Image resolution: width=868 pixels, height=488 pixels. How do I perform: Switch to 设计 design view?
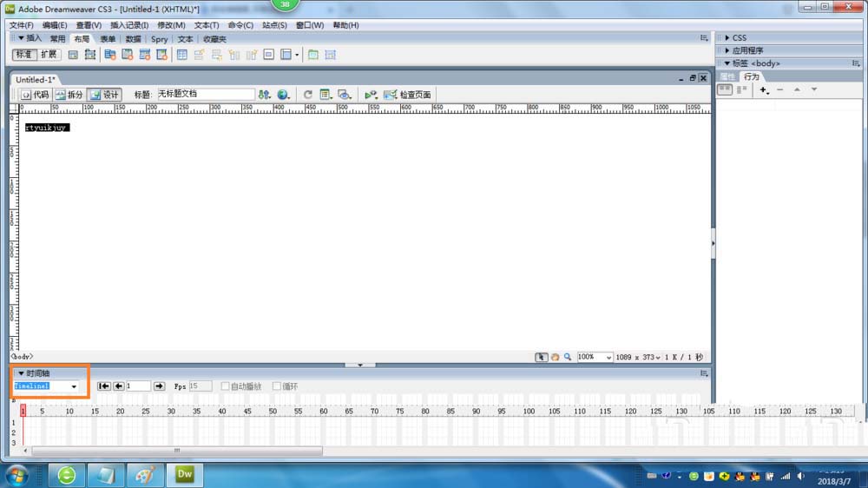click(x=104, y=95)
